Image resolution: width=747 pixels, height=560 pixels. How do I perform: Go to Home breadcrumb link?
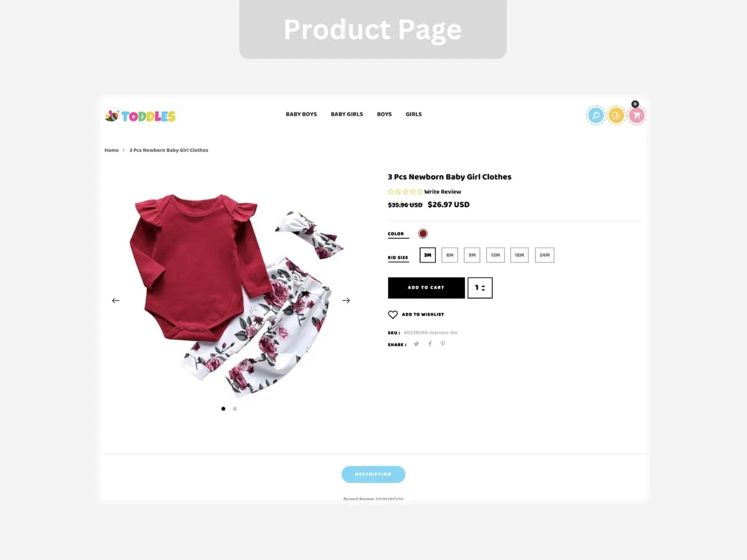pyautogui.click(x=112, y=150)
